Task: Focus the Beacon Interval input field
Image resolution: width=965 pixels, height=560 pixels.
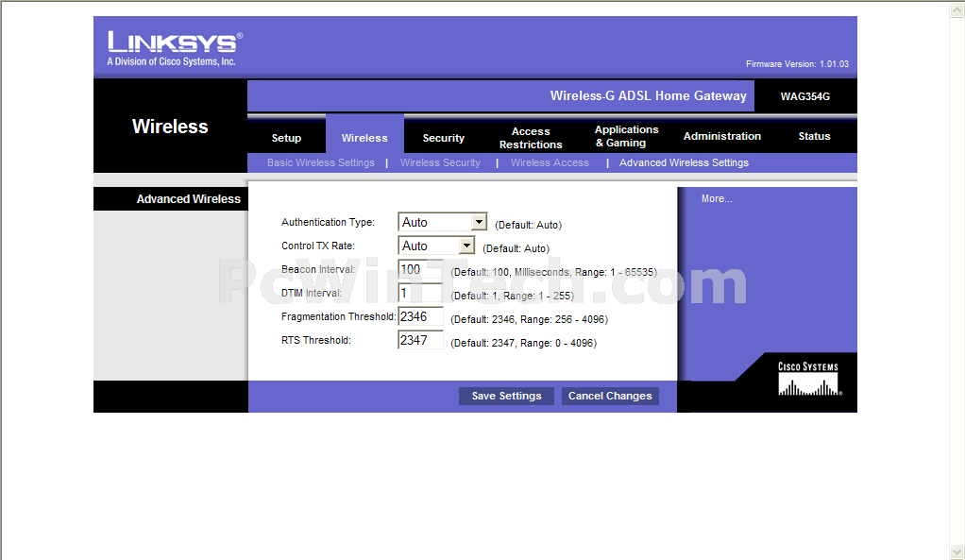Action: click(420, 269)
